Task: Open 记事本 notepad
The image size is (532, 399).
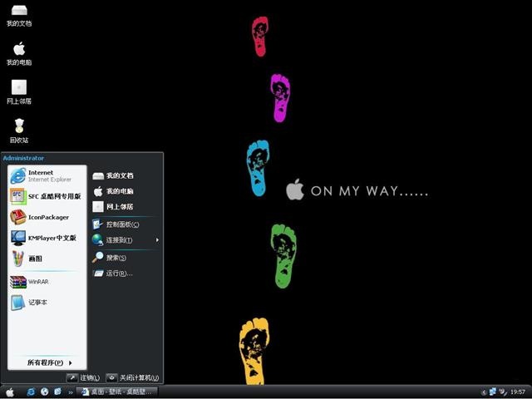Action: (47, 303)
